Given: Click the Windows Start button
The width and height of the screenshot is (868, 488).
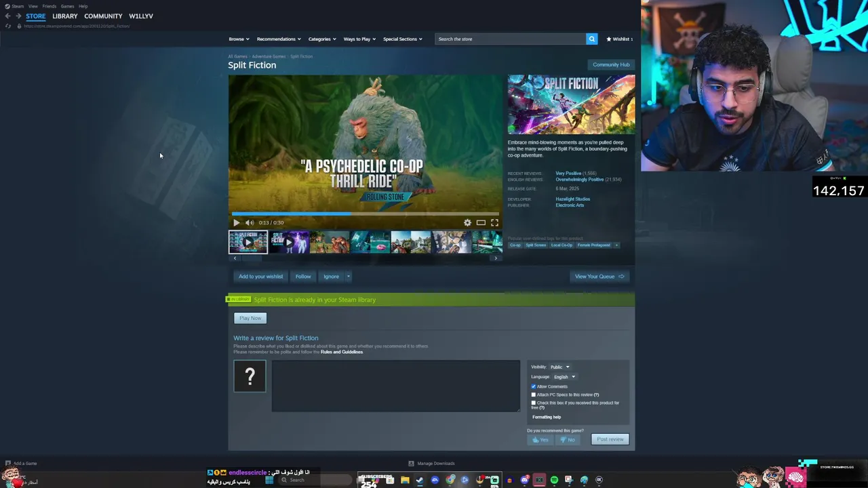Looking at the screenshot, I should (269, 480).
